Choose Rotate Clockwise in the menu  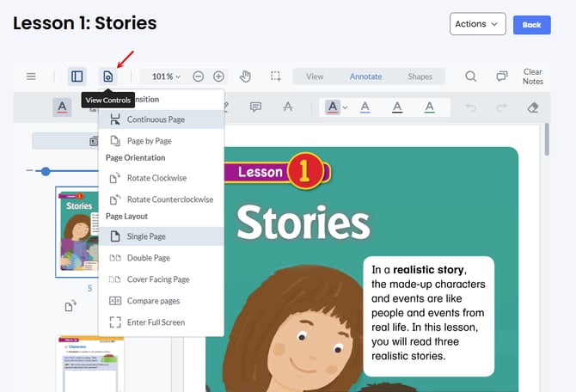tap(156, 178)
